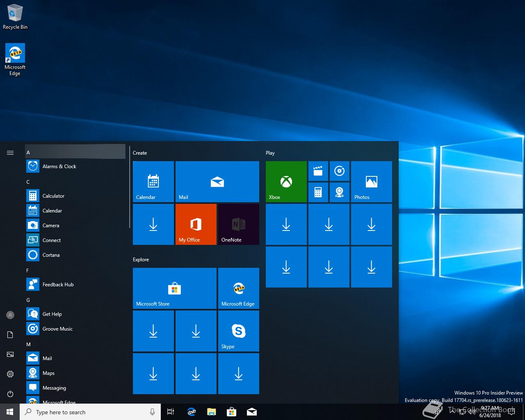Image resolution: width=525 pixels, height=420 pixels.
Task: Open Camera app from list
Action: [75, 226]
